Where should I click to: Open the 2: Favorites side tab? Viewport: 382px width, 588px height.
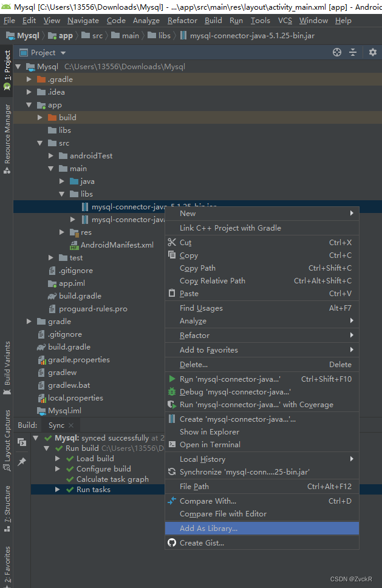point(7,566)
